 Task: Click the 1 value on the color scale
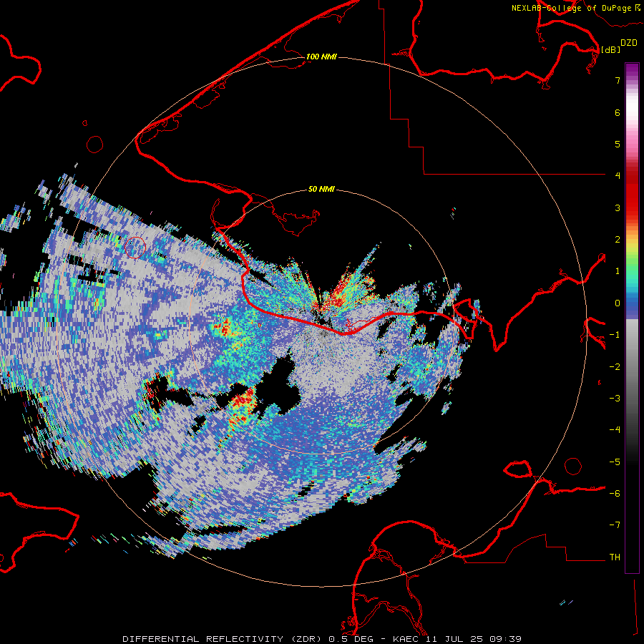pyautogui.click(x=618, y=271)
